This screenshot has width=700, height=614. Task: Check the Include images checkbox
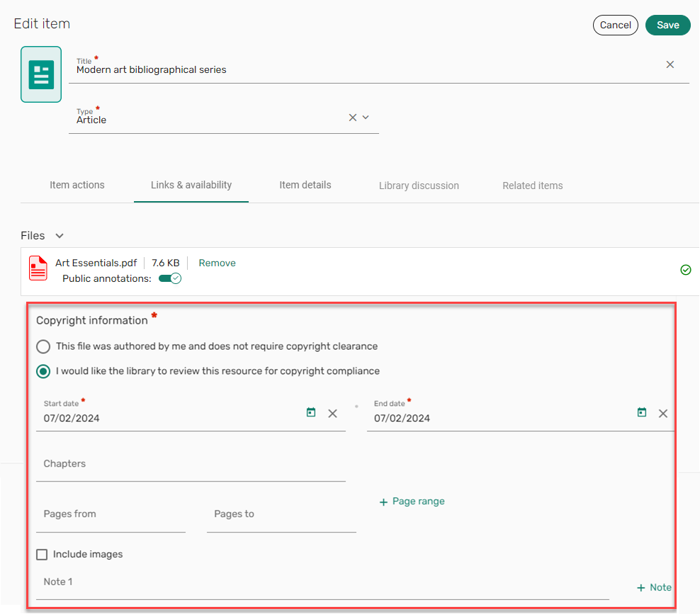pos(42,555)
